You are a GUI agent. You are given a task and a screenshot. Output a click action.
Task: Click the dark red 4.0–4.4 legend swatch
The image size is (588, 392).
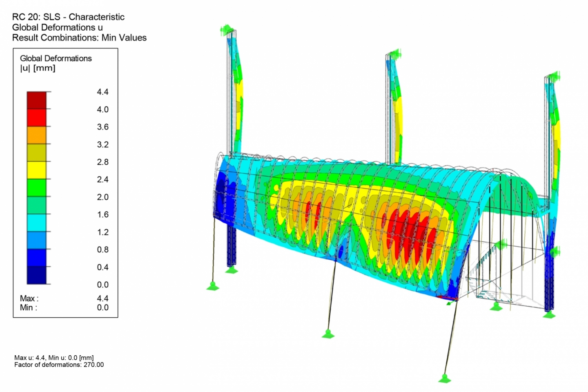click(37, 100)
